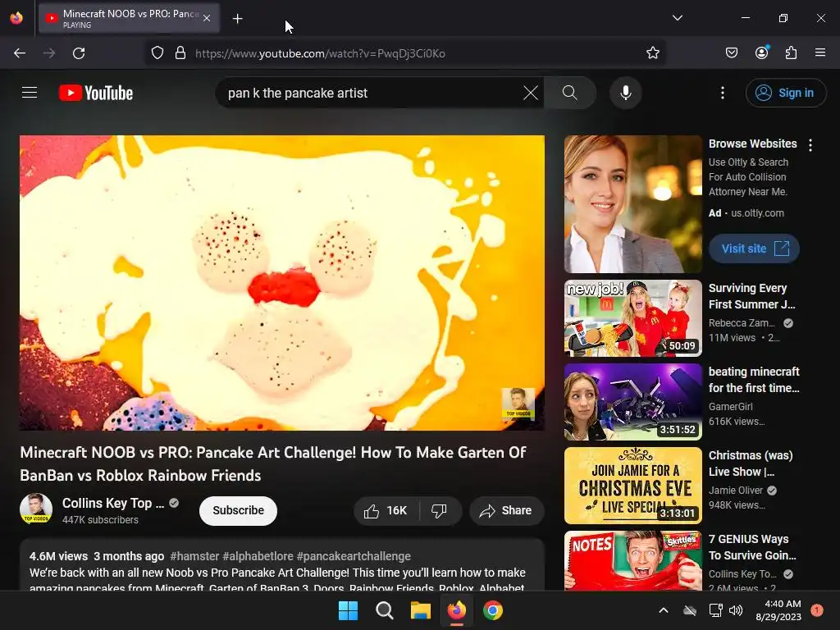The width and height of the screenshot is (840, 630).
Task: Open volume control in tray
Action: click(x=736, y=610)
